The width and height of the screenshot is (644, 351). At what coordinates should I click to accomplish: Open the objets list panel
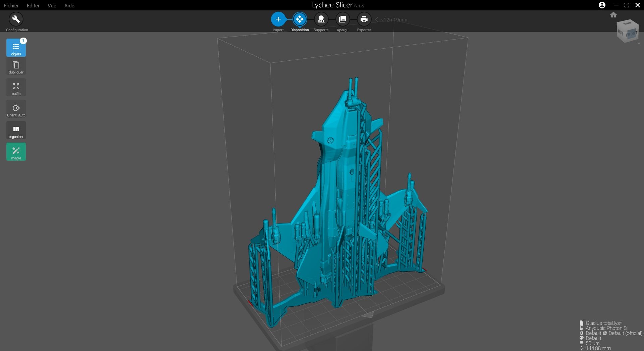coord(16,48)
